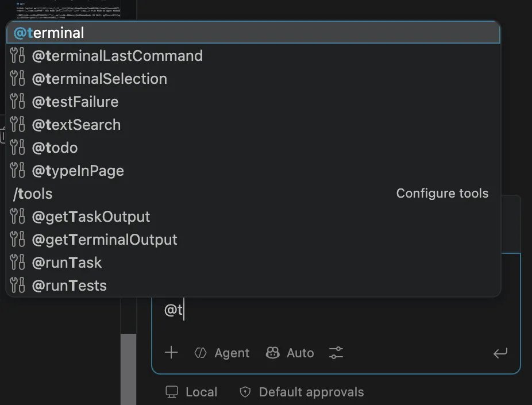Image resolution: width=532 pixels, height=405 pixels.
Task: Pick the @terminalSelection tool entry
Action: pos(253,79)
